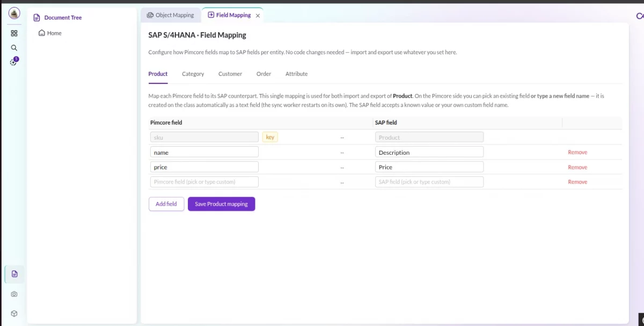This screenshot has width=644, height=326.
Task: Click the logo icon at top right
Action: [x=640, y=16]
